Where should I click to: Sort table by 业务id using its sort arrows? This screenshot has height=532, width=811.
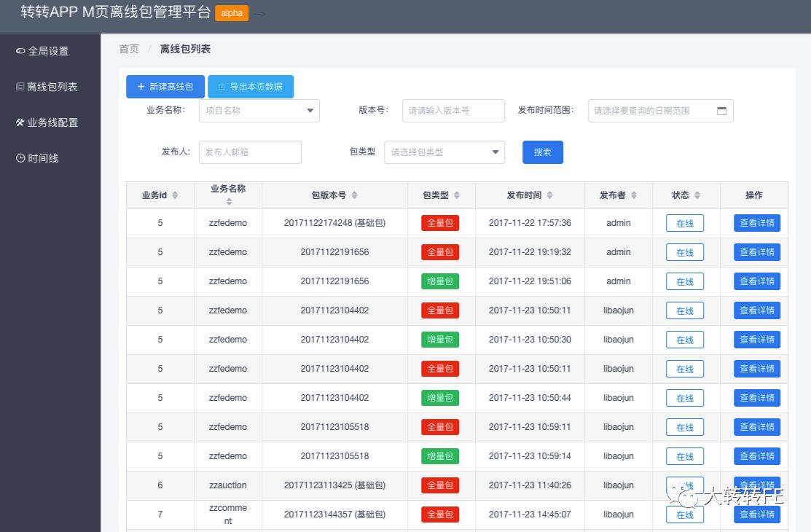tap(176, 195)
